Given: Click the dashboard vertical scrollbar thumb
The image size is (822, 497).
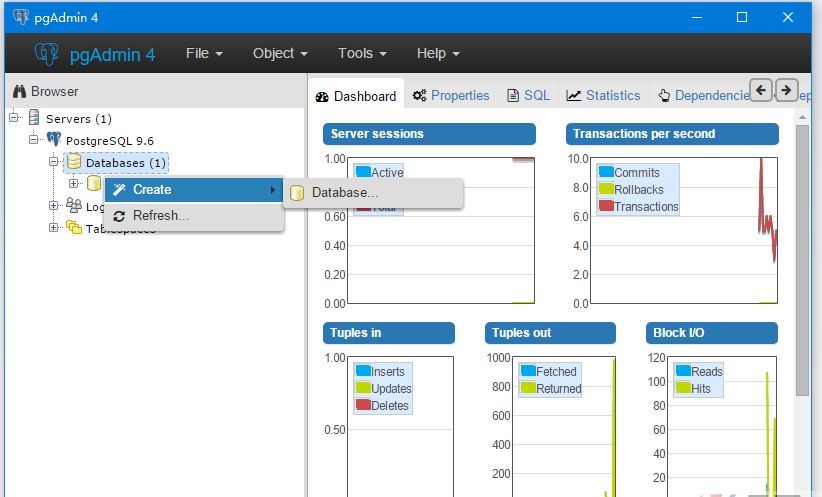Looking at the screenshot, I should 802,261.
